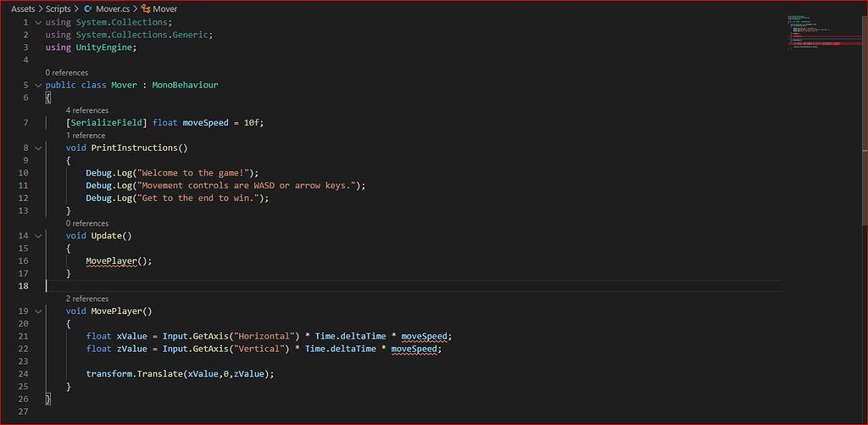Click line number 7 in the gutter
Image resolution: width=868 pixels, height=425 pixels.
coord(25,122)
